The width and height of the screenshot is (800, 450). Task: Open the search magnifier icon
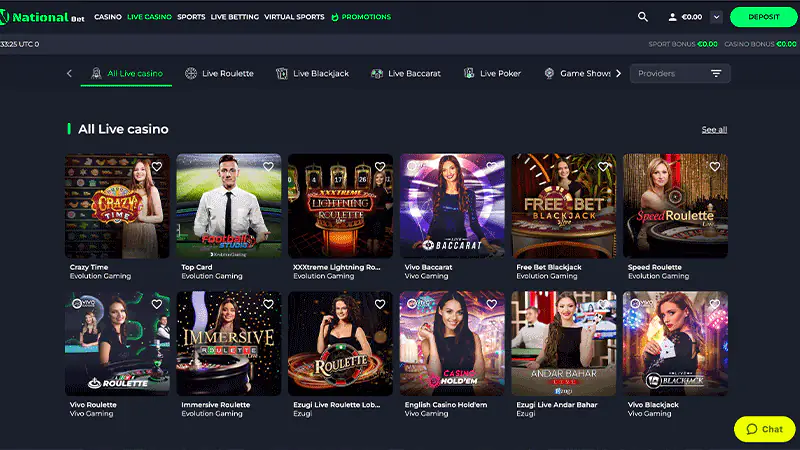(643, 17)
